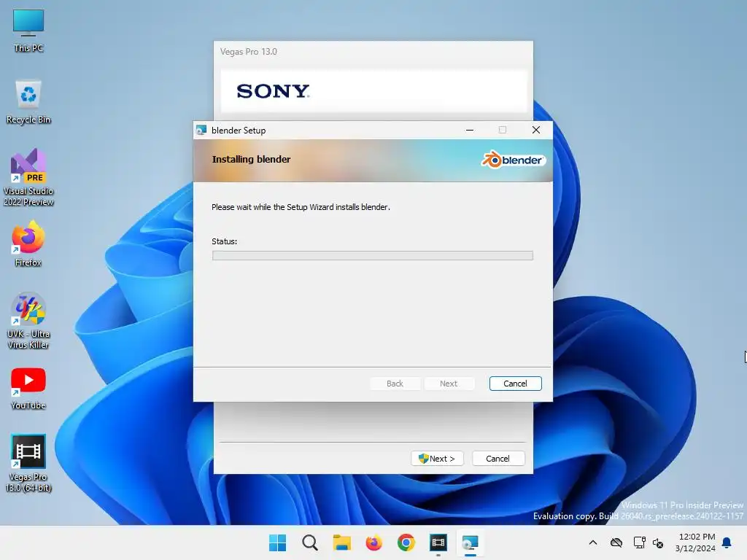Click the 'Installing blender' heading
This screenshot has width=747, height=560.
point(251,159)
